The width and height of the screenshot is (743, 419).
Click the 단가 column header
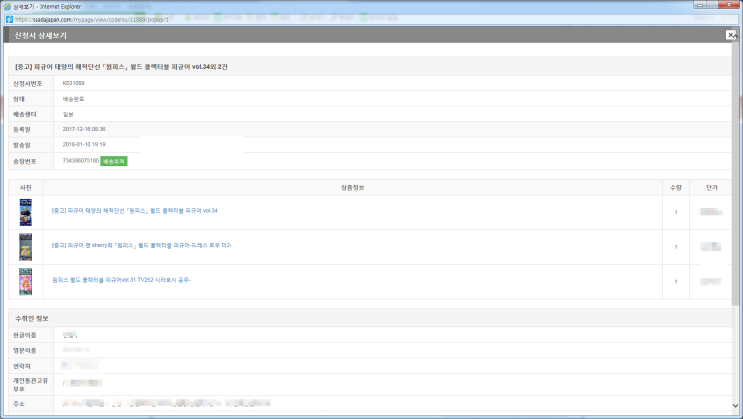(712, 188)
